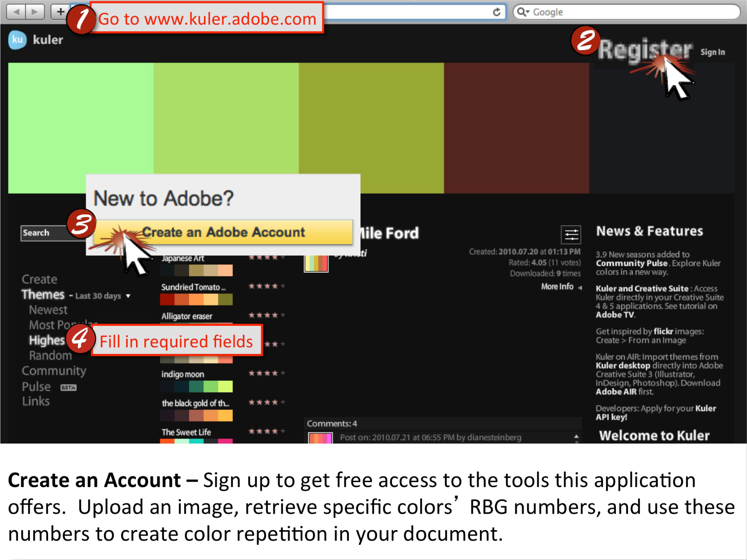Select Newest themes

point(48,310)
